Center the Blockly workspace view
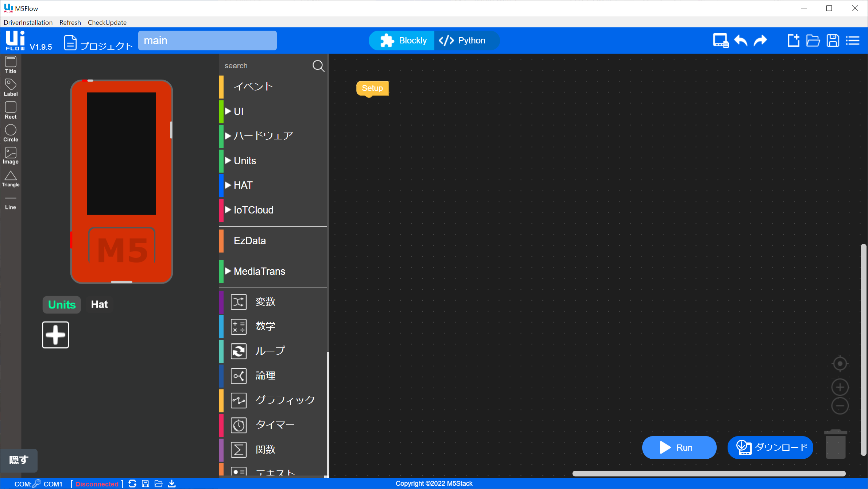 840,364
